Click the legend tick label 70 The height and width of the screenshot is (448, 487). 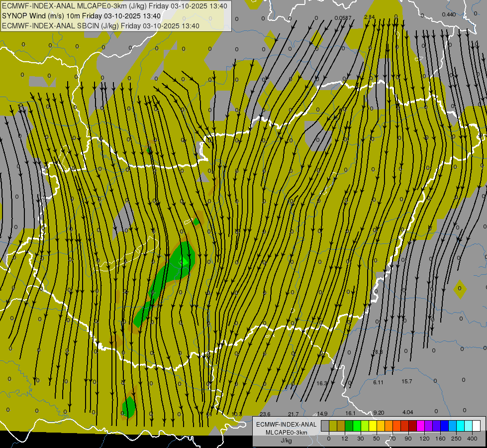click(392, 439)
